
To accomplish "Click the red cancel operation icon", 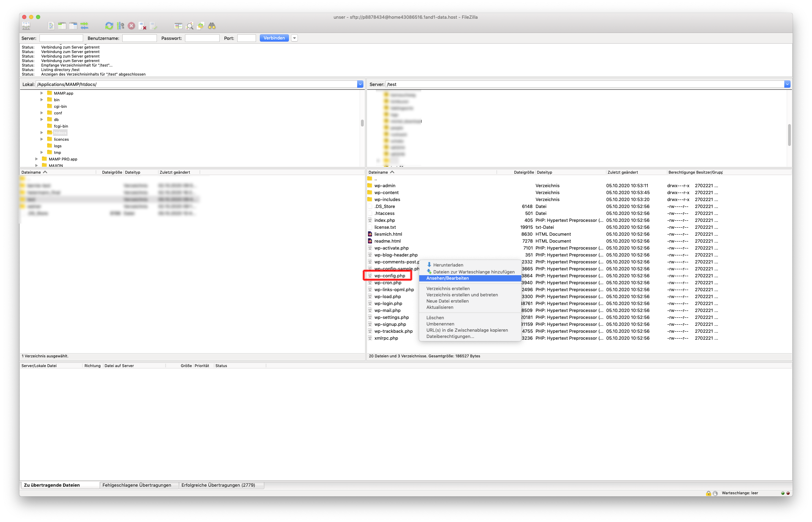I will click(x=131, y=26).
